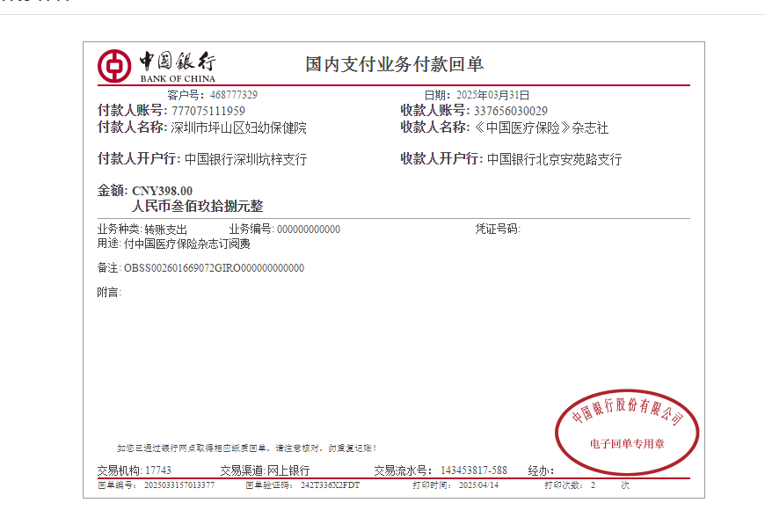Select receipt number 2025033157013377
This screenshot has width=765, height=532.
179,485
